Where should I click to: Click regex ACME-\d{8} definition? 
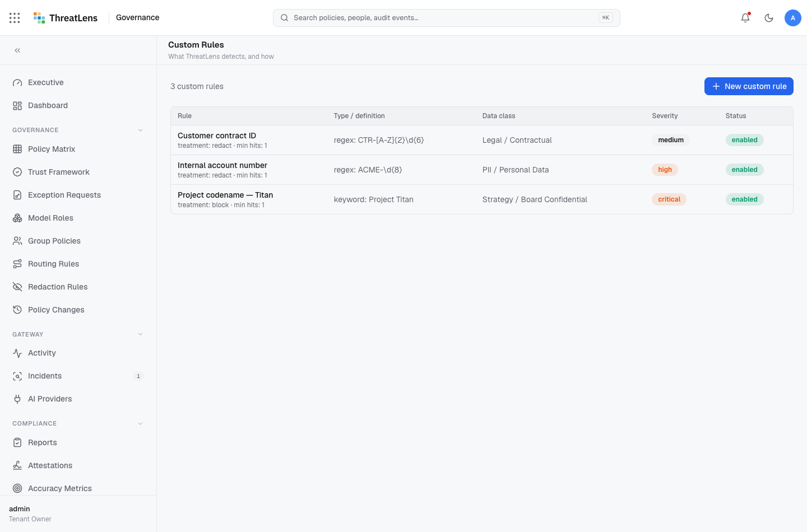[368, 170]
